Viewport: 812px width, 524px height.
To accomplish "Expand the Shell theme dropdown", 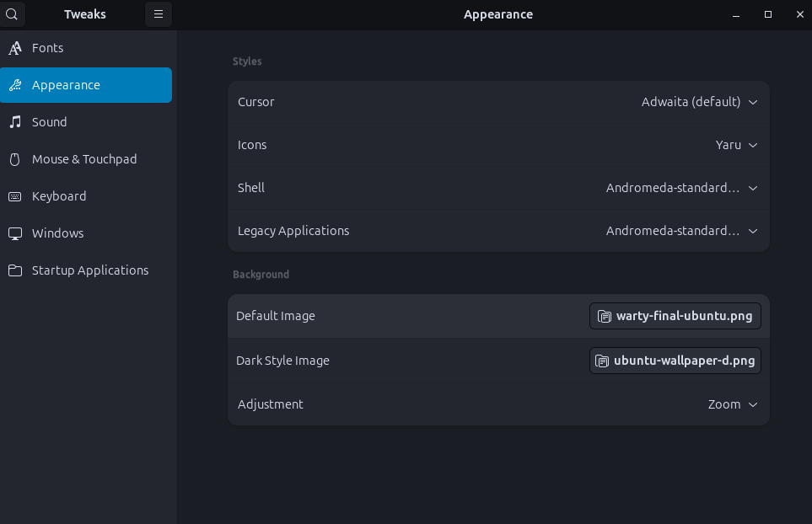I will [681, 188].
